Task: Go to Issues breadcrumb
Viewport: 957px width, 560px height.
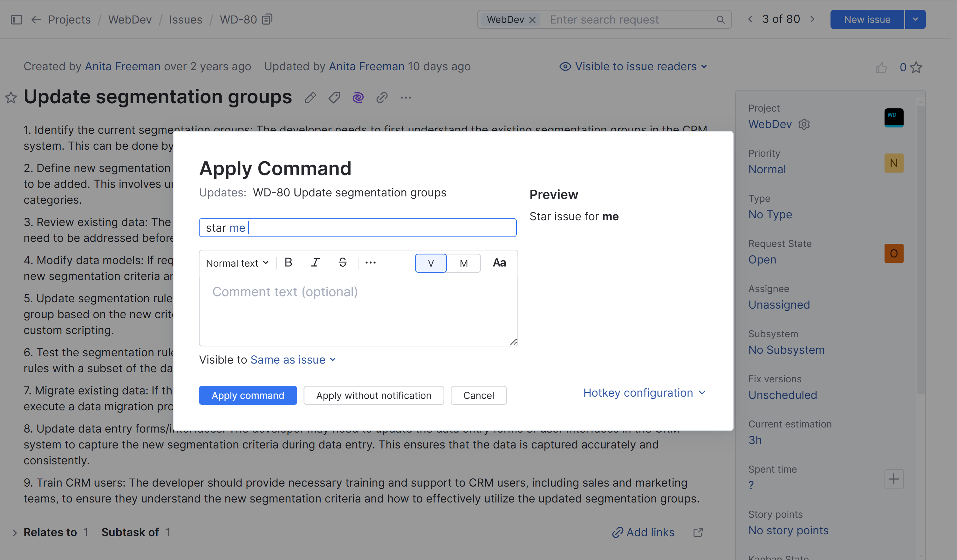Action: [x=185, y=19]
